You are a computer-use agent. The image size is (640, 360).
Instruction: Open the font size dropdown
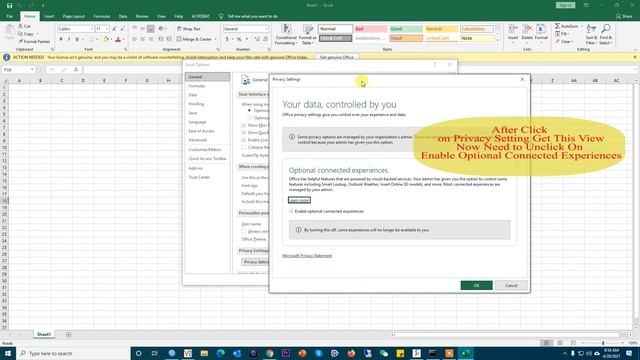click(107, 29)
